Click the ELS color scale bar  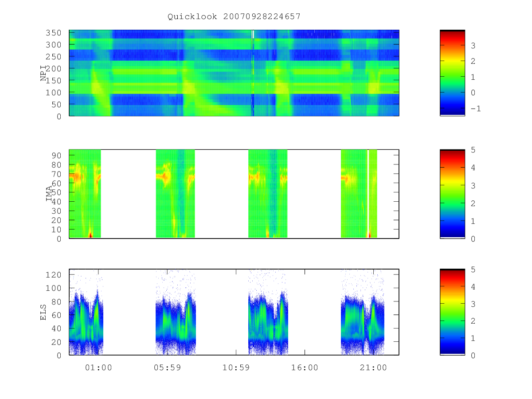click(x=452, y=312)
